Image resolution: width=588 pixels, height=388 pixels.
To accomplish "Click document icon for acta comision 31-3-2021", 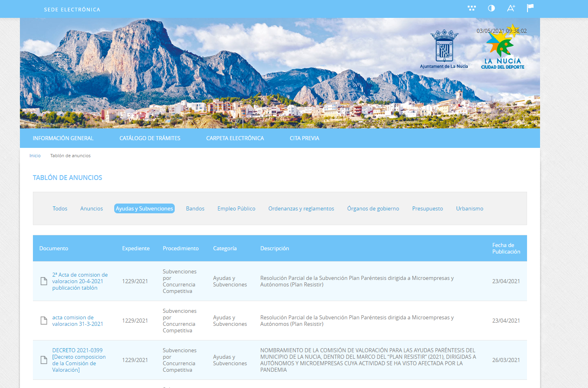I will click(44, 321).
